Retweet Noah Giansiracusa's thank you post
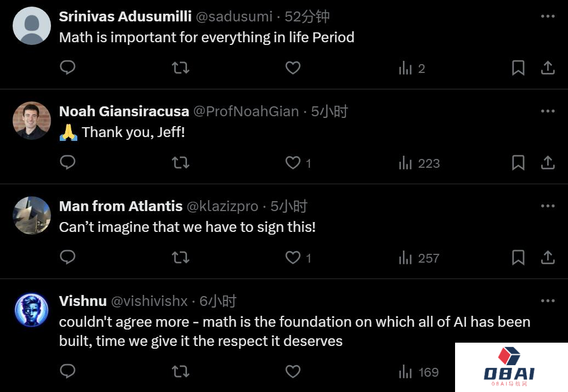This screenshot has width=568, height=392. click(x=180, y=163)
